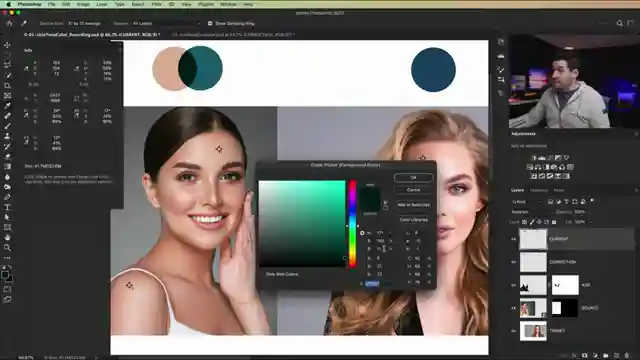Click inside the green saturation color field
640x360 pixels.
coord(302,224)
